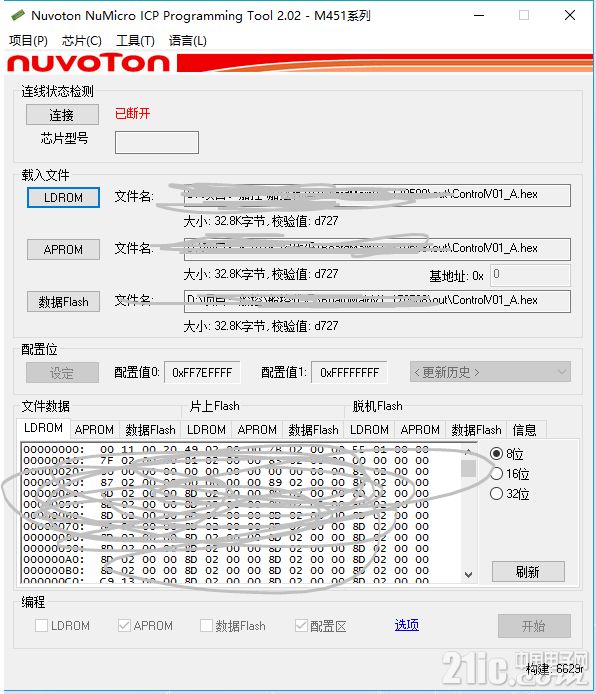Click the Nuvoton app icon in title bar
Image resolution: width=596 pixels, height=694 pixels.
click(18, 15)
